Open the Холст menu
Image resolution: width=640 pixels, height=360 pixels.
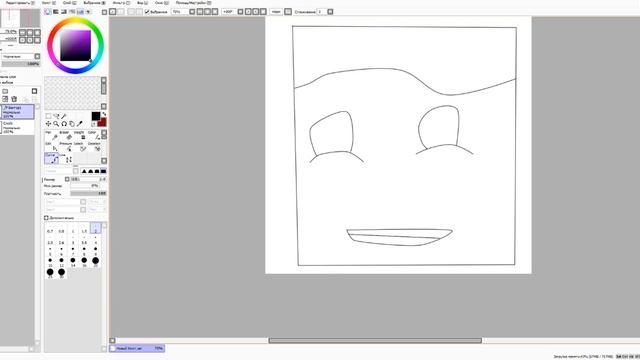(x=49, y=3)
